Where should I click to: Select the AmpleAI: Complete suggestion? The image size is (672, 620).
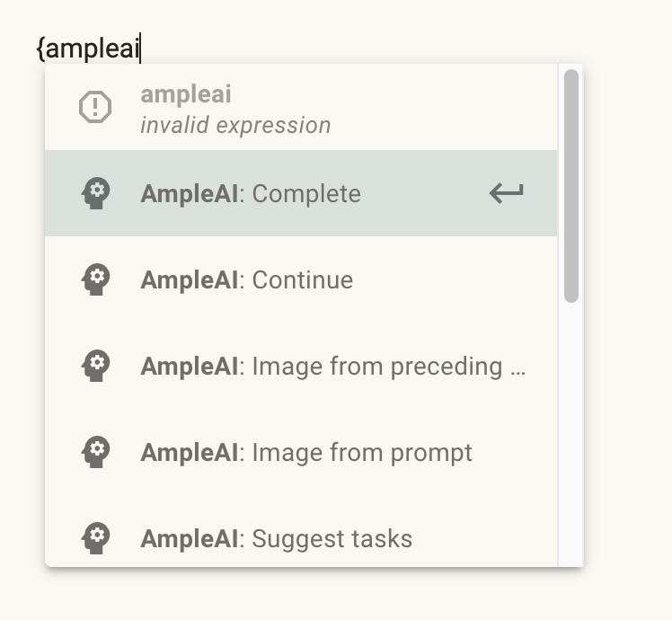click(x=301, y=193)
